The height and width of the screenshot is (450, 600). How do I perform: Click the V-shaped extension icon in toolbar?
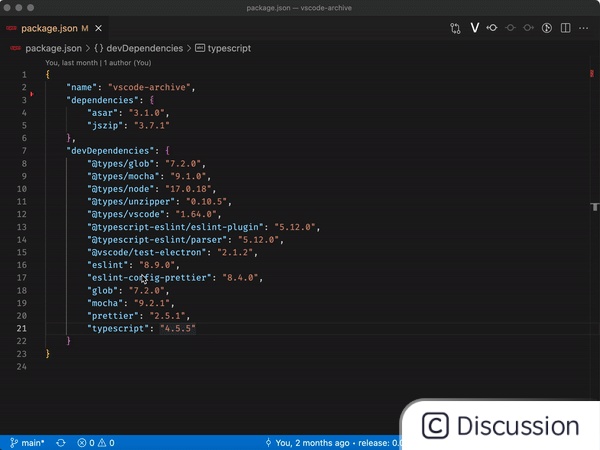[x=474, y=28]
